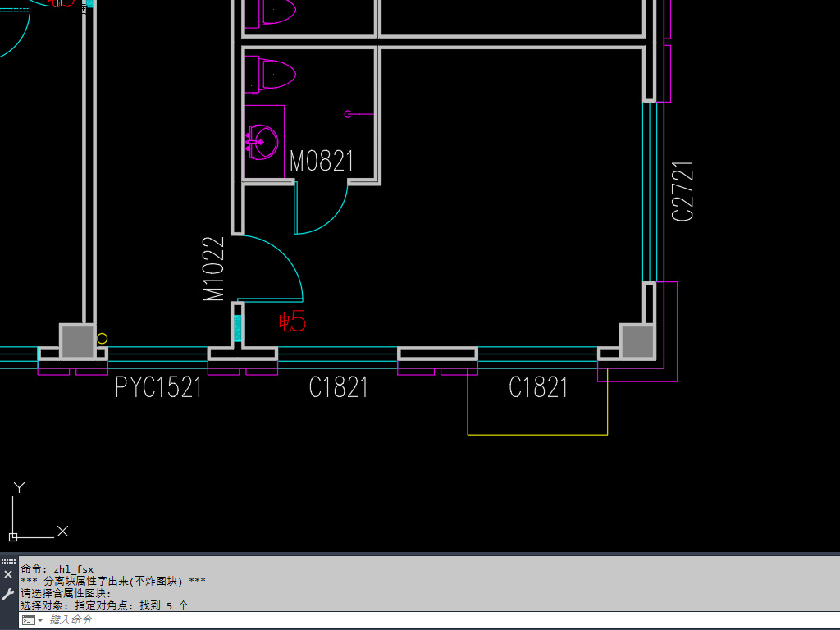Click gray column beside the yellow circle
This screenshot has width=840, height=630.
[x=78, y=340]
